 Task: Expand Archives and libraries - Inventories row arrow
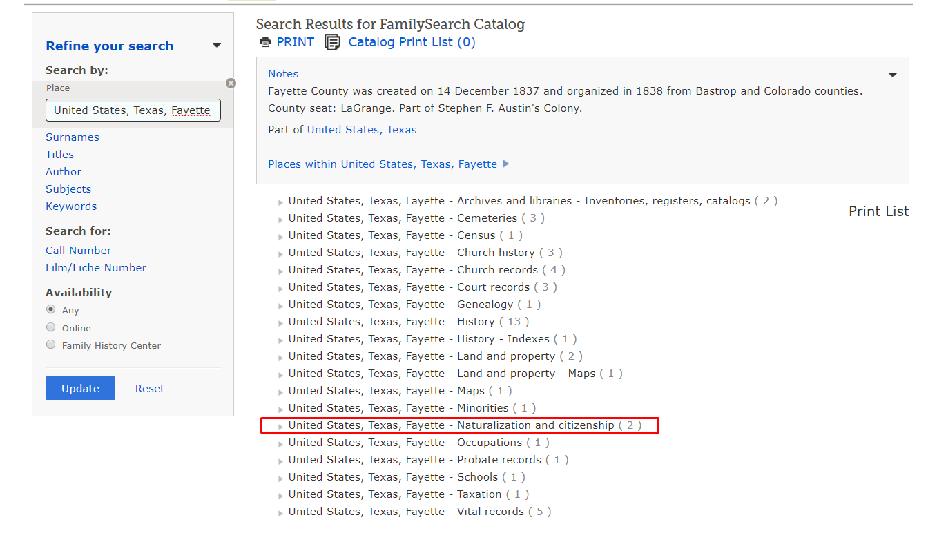[280, 202]
